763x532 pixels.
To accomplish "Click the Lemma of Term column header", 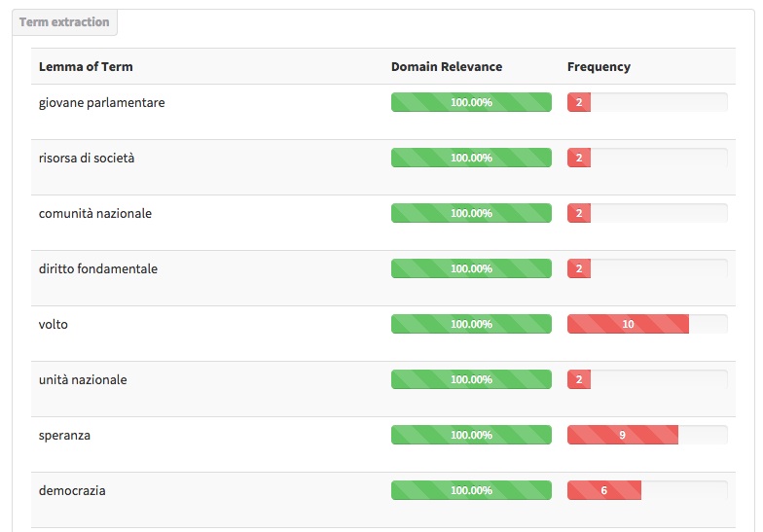I will pos(86,66).
